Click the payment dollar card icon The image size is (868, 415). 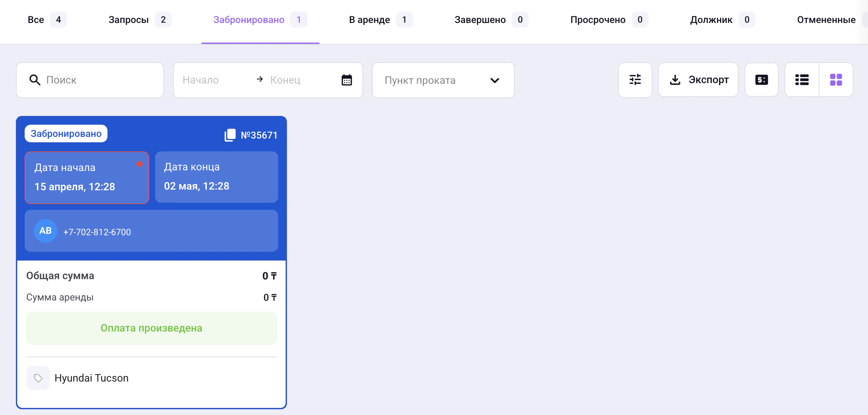tap(761, 80)
